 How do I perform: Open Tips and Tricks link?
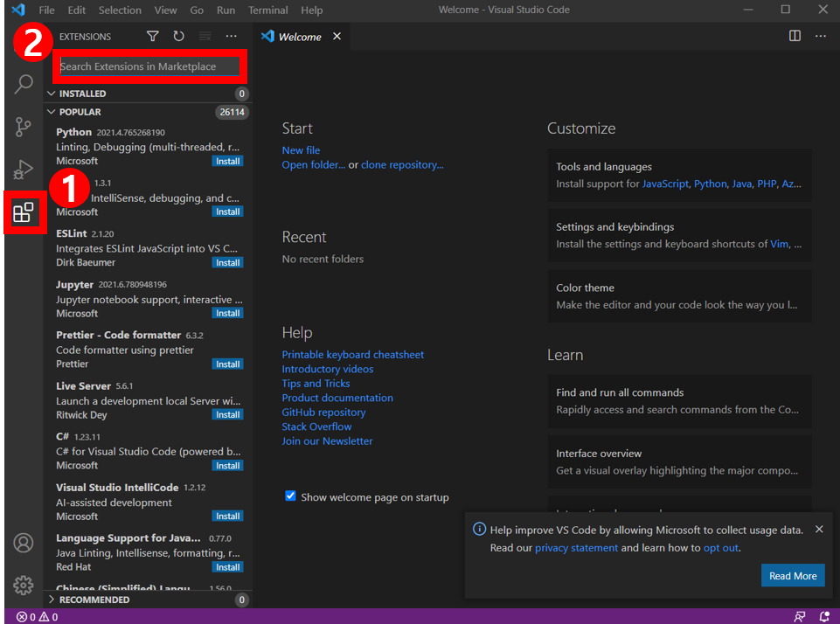tap(316, 384)
